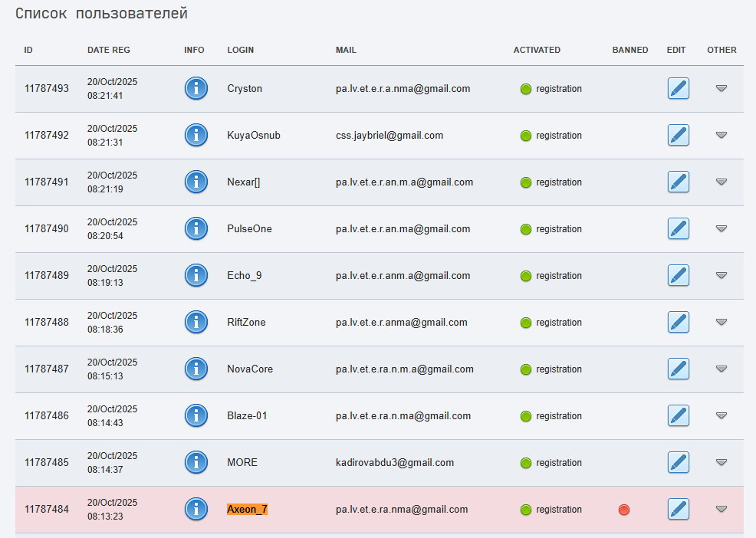Click edit pencil for Echo_9
The width and height of the screenshot is (756, 538).
(x=678, y=275)
